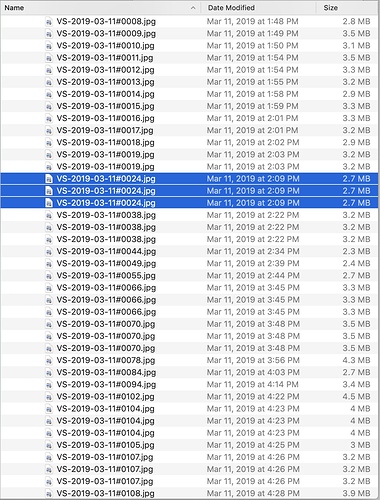Image resolution: width=380 pixels, height=500 pixels.
Task: Click the image icon of VS-2019-03-11#0011.jpg
Action: (49, 58)
